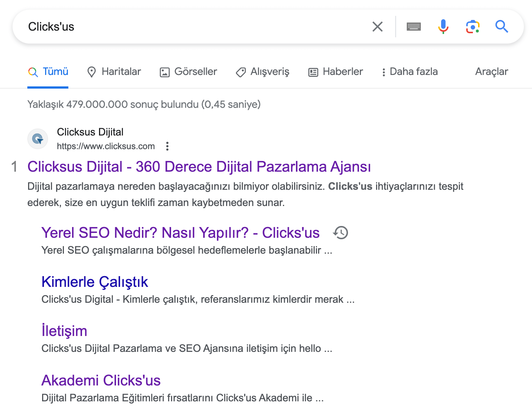Search by image using the camera icon
The width and height of the screenshot is (532, 415).
point(473,27)
